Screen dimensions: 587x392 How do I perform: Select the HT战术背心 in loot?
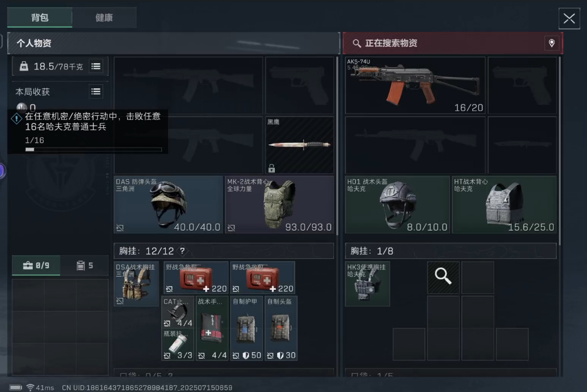click(504, 204)
